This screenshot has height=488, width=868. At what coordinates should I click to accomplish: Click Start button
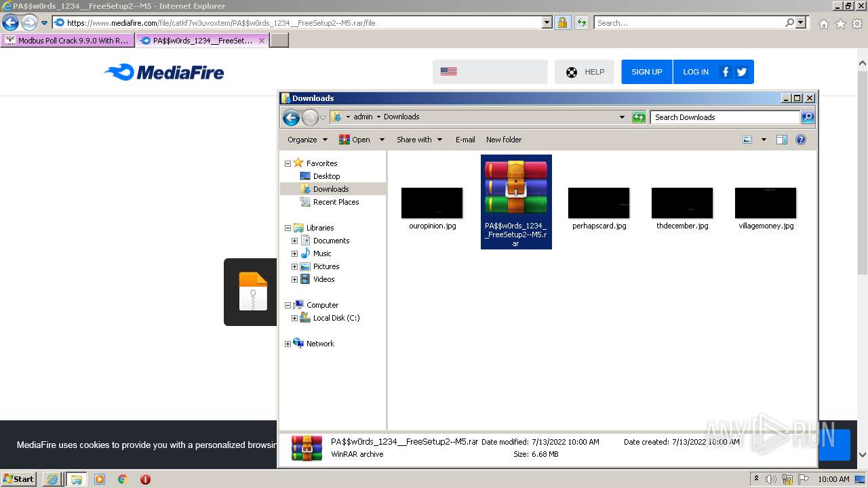point(18,479)
